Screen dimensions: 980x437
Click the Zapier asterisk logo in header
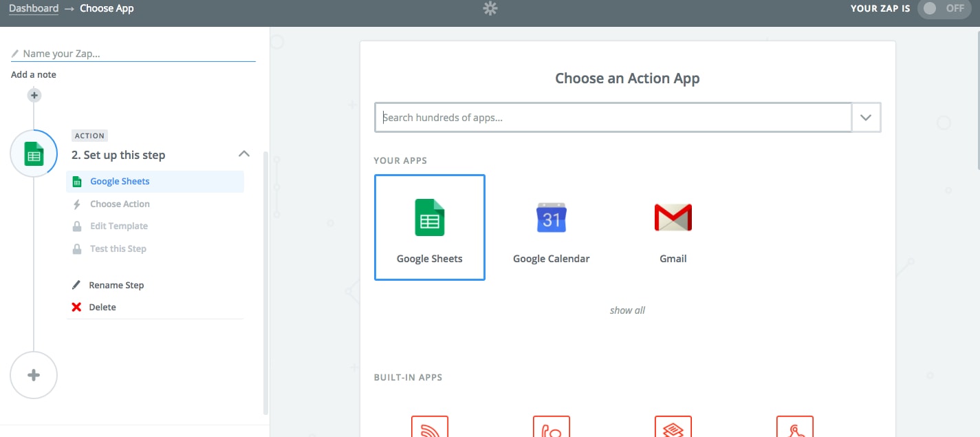(490, 9)
